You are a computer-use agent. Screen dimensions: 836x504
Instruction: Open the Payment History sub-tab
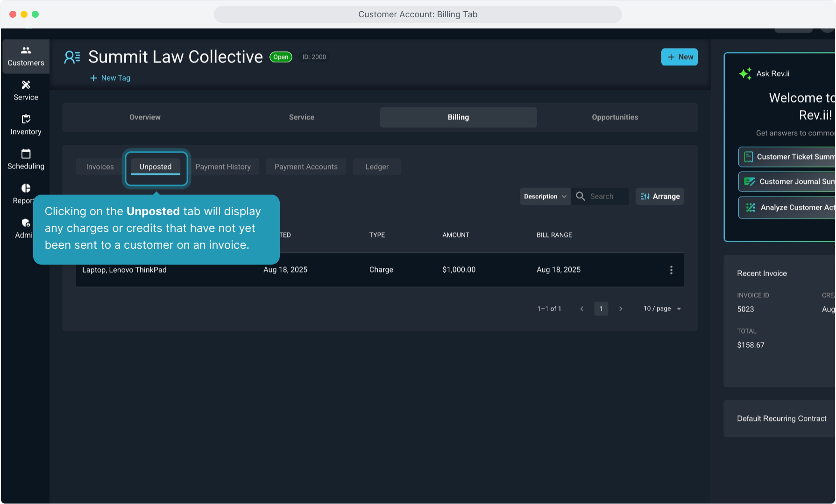[223, 167]
